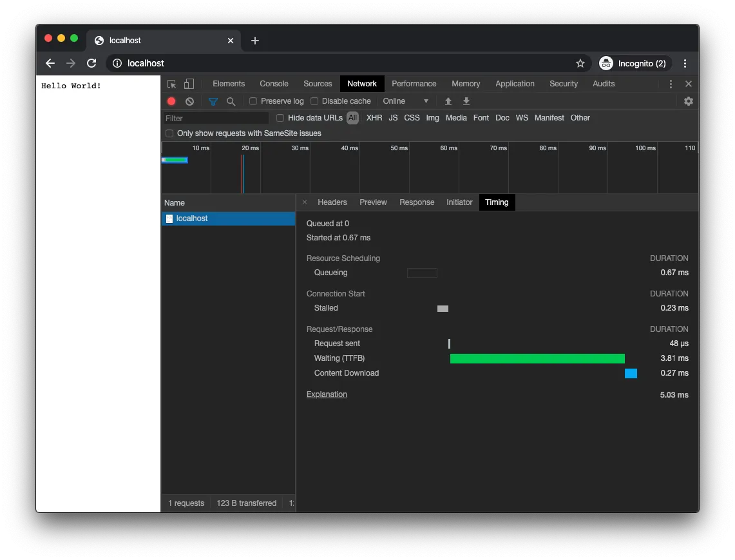
Task: Go back using the browser back arrow
Action: tap(50, 63)
